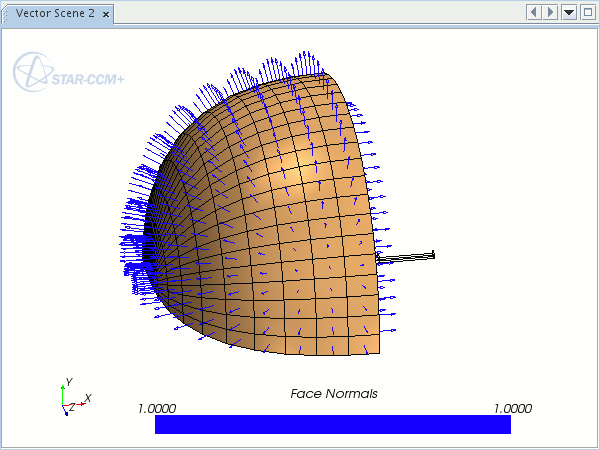Click the legend maximum value 1.0000 on right
This screenshot has width=600, height=450.
pyautogui.click(x=511, y=408)
